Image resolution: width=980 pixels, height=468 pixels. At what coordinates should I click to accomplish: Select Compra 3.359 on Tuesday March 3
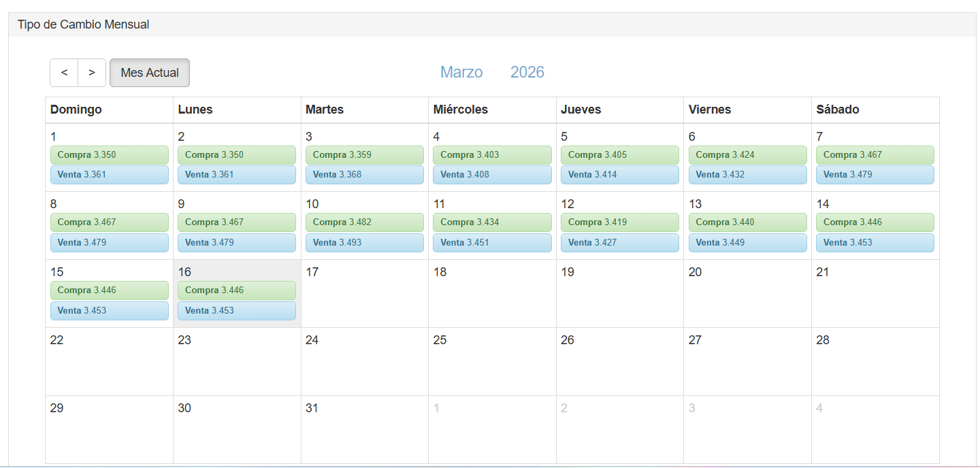point(364,154)
